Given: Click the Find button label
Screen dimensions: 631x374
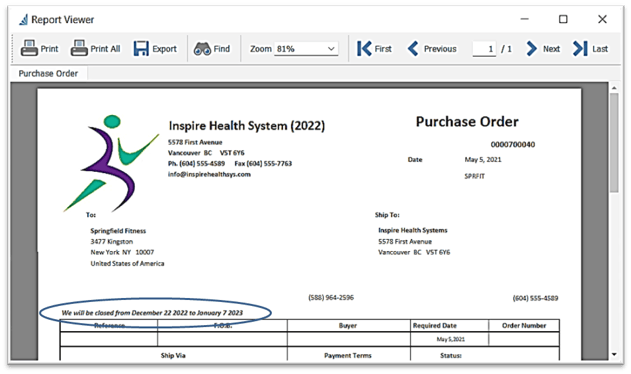Looking at the screenshot, I should pyautogui.click(x=222, y=49).
